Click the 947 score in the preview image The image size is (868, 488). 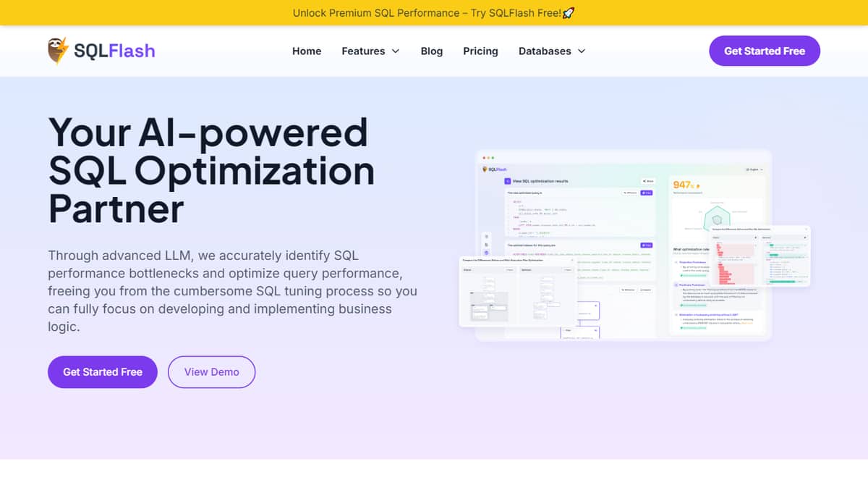click(x=682, y=185)
